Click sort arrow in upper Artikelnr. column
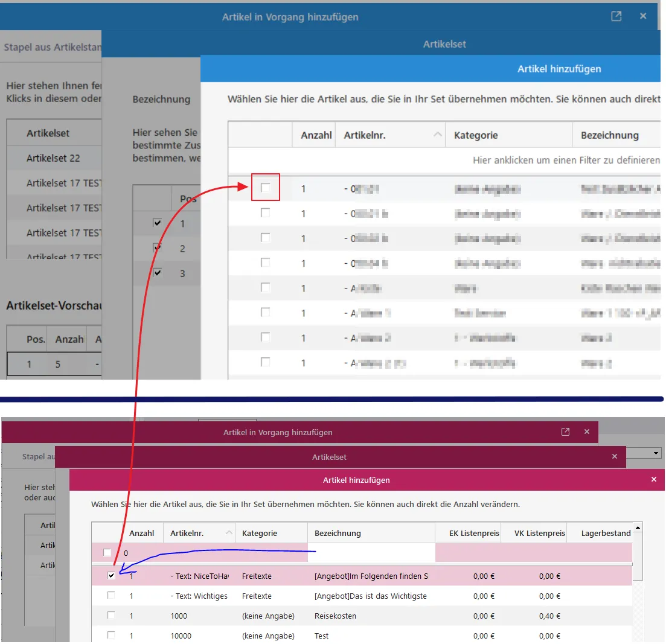Viewport: 666px width, 644px height. click(438, 135)
